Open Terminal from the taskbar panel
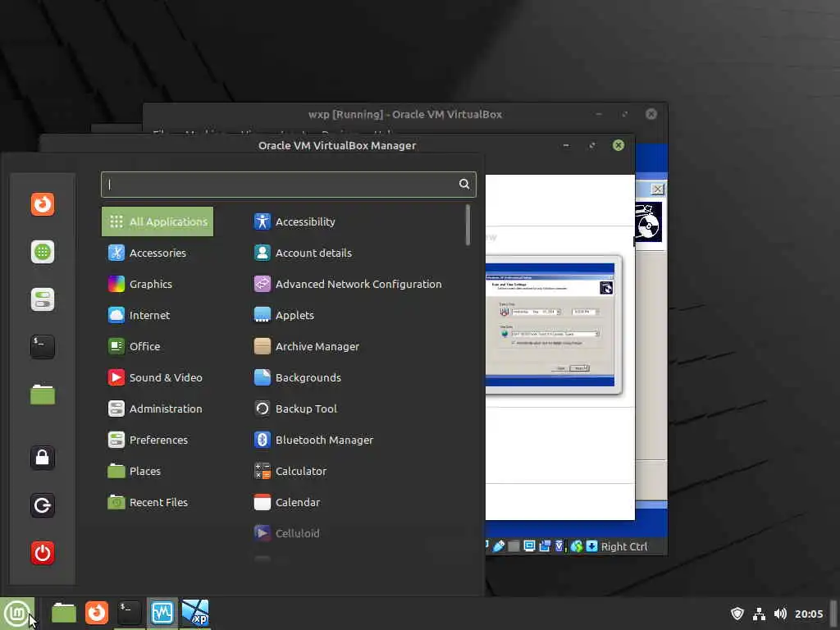 click(129, 613)
